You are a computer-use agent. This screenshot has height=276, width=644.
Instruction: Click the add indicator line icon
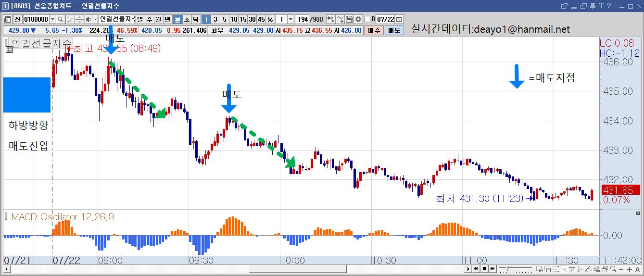tap(340, 19)
